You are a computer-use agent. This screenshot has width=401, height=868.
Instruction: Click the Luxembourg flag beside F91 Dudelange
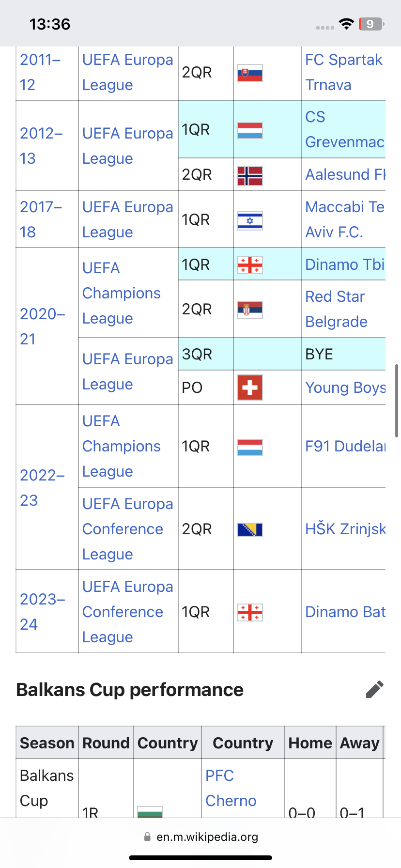click(250, 447)
